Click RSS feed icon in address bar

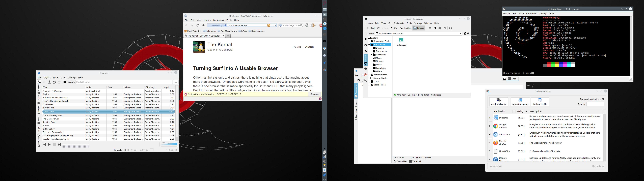[269, 25]
